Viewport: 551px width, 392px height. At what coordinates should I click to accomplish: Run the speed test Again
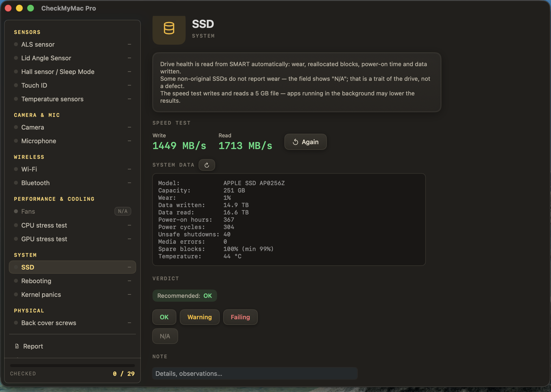tap(305, 142)
